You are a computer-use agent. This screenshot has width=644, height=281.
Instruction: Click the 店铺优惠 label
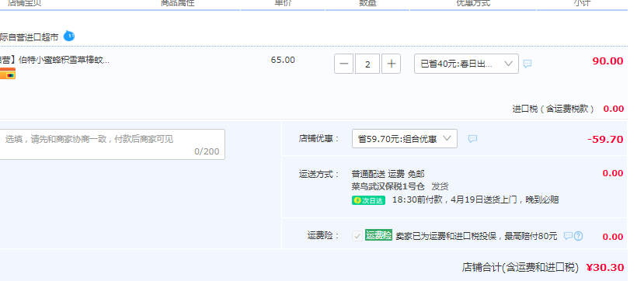tap(319, 139)
